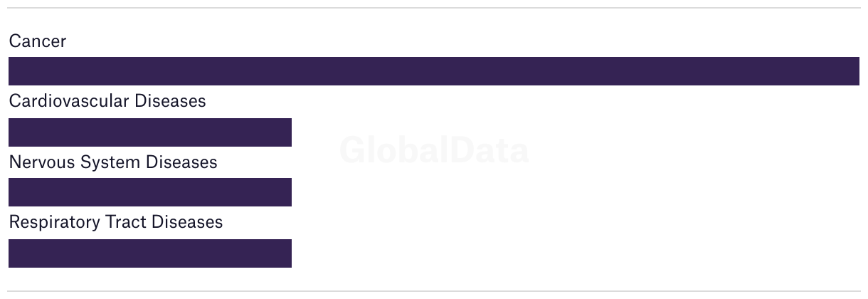868x299 pixels.
Task: Select the Nervous System Diseases bar
Action: pyautogui.click(x=150, y=192)
